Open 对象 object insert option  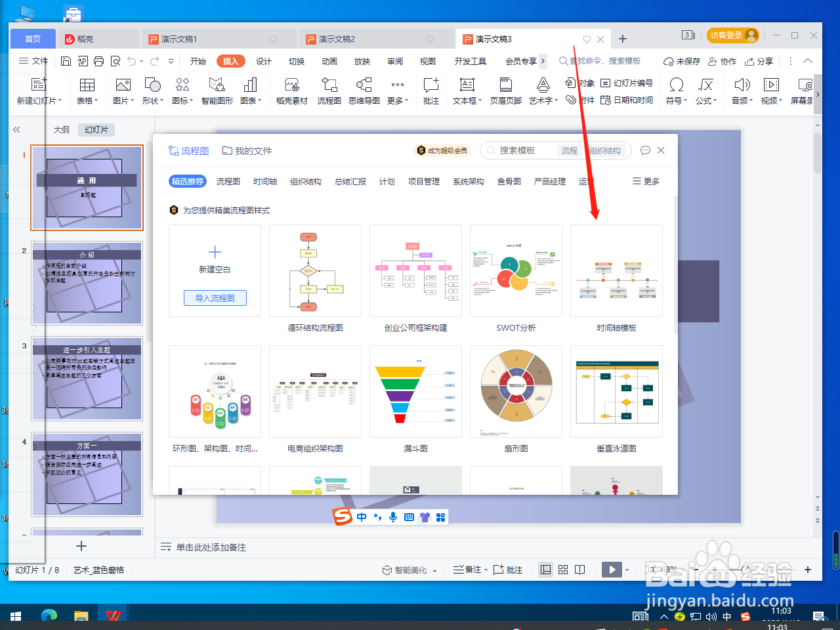[580, 83]
